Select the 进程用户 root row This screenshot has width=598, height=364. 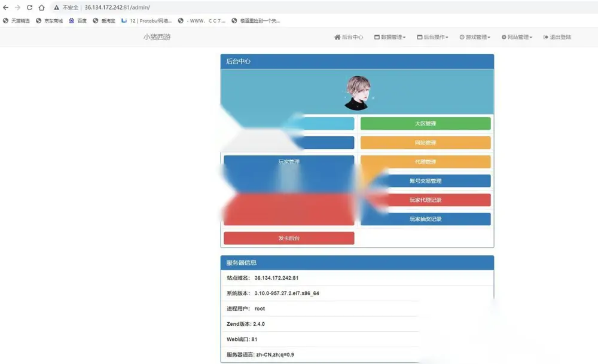pyautogui.click(x=358, y=308)
